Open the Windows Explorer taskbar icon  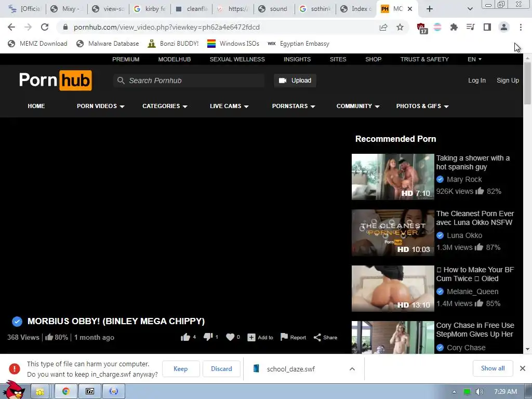(x=39, y=392)
